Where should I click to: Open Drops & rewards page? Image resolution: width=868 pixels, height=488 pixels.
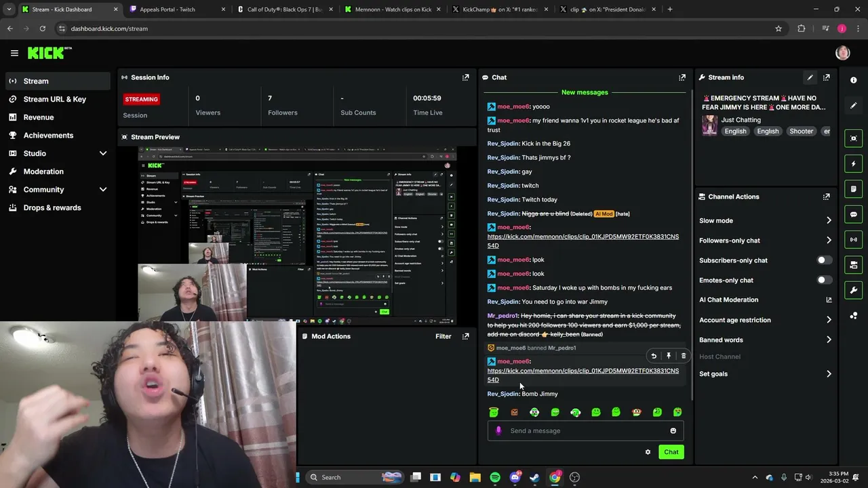[58, 207]
